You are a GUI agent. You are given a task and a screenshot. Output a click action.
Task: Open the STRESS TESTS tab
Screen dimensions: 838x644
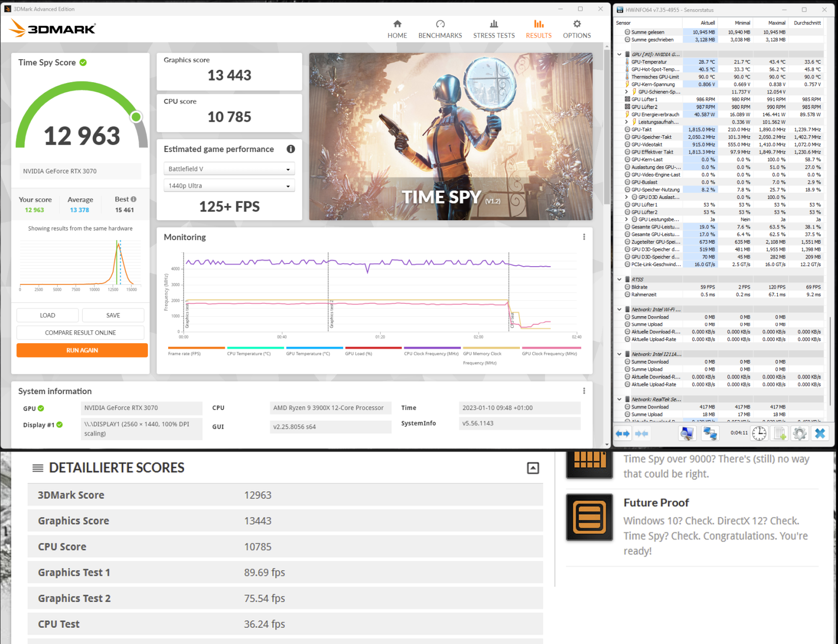(x=494, y=29)
